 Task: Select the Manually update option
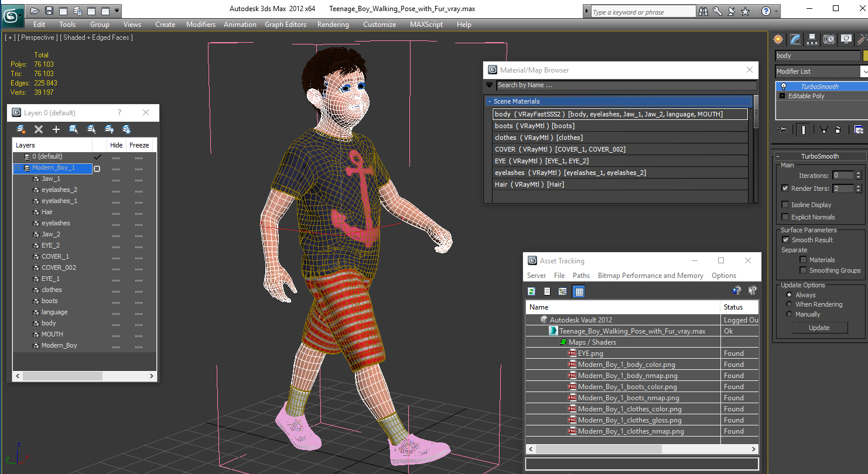(789, 314)
